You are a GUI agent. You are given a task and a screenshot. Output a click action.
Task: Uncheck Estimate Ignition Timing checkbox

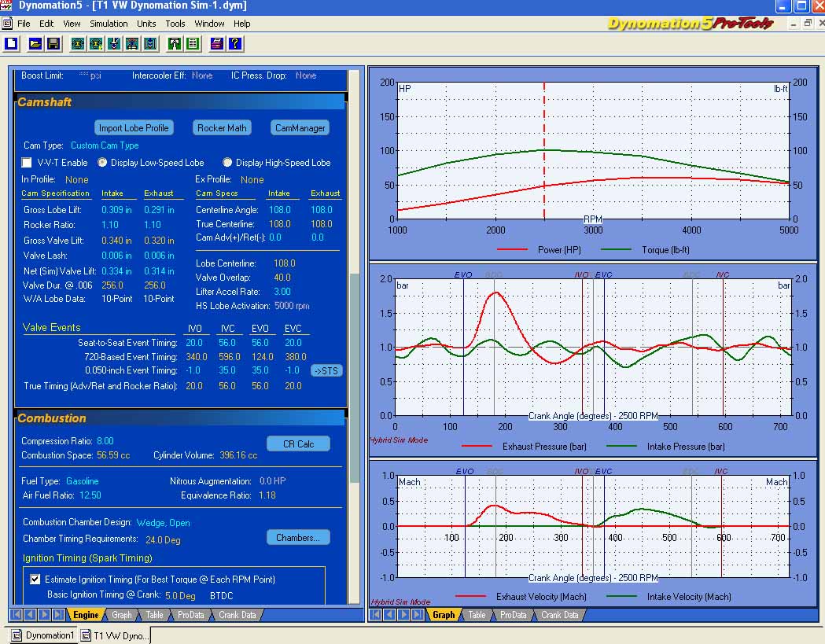tap(35, 580)
